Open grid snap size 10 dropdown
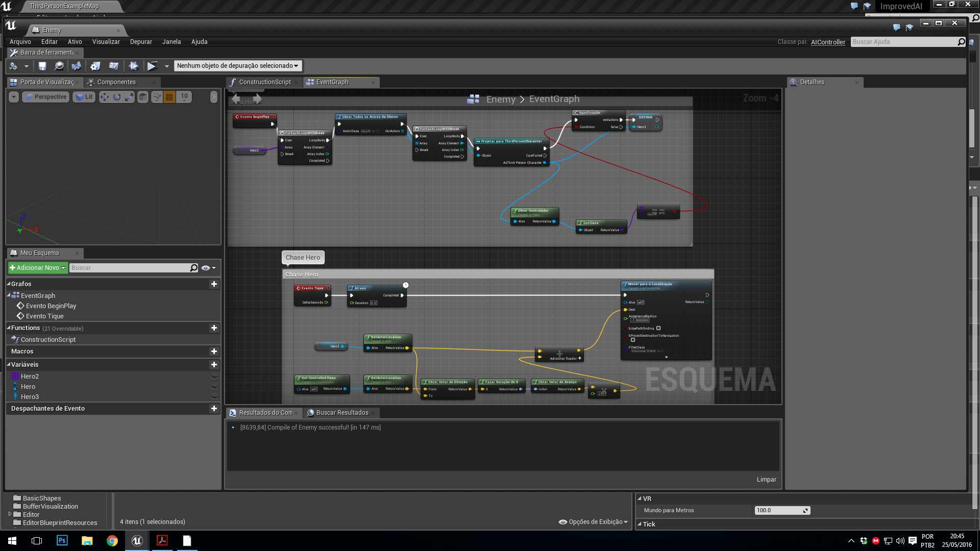This screenshot has height=551, width=980. (184, 97)
